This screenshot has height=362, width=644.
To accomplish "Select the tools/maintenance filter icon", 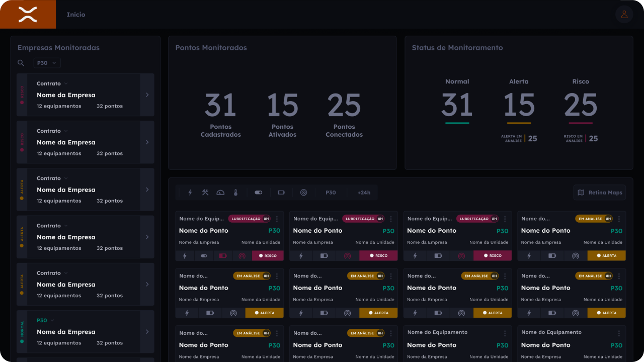I will (x=205, y=193).
